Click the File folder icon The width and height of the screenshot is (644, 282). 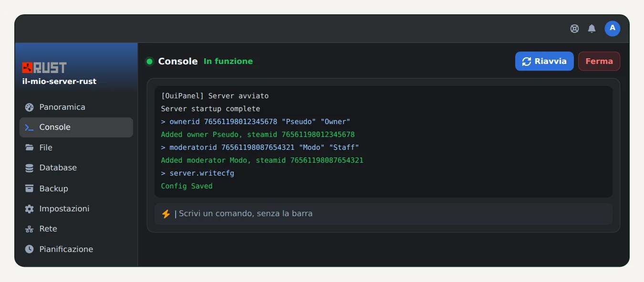click(30, 147)
